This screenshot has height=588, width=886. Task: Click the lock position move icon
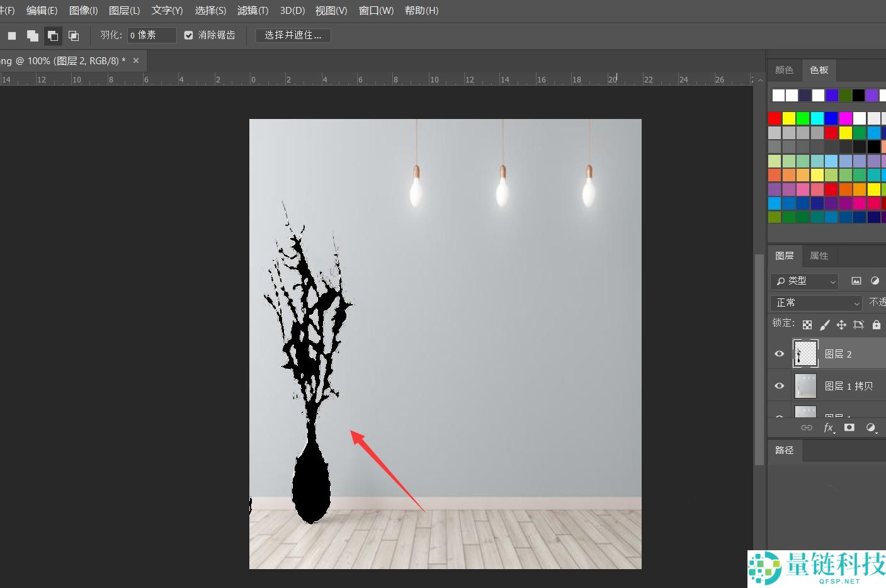841,325
